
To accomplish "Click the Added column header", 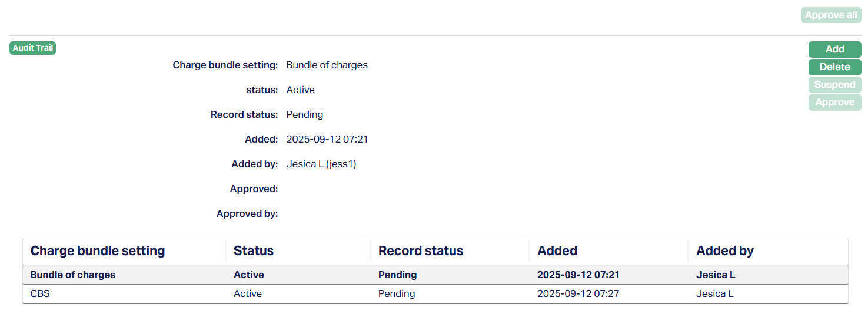I will (x=557, y=251).
